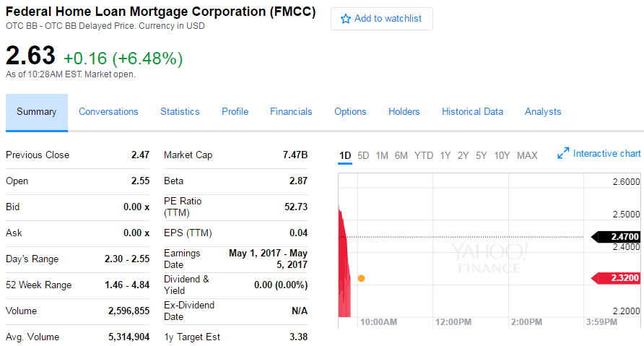The width and height of the screenshot is (644, 346).
Task: Open the Conversations tab
Action: 108,112
